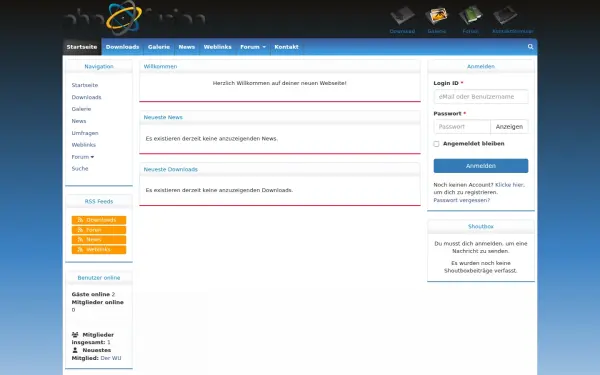The height and width of the screenshot is (375, 600).
Task: Click the blue Anmelden login button
Action: coord(481,166)
